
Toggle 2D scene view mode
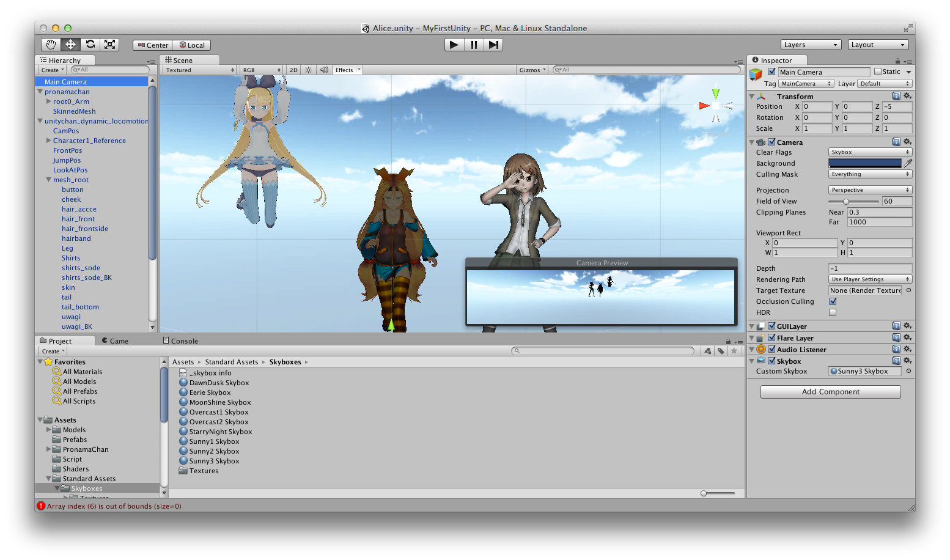293,70
